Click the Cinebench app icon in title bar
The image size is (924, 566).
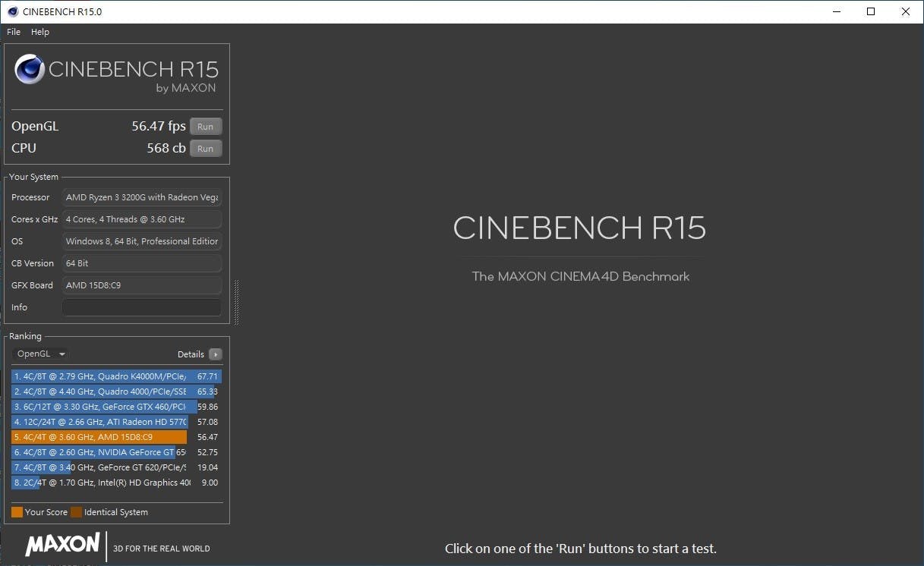(x=13, y=11)
